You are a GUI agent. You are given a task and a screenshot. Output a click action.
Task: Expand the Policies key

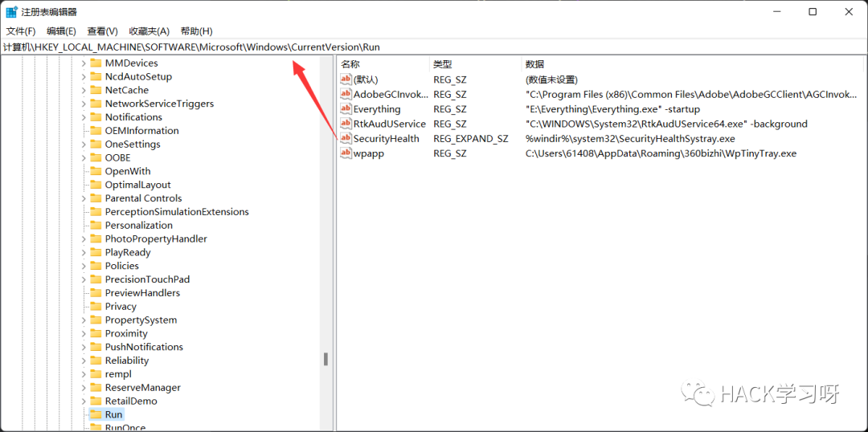84,266
